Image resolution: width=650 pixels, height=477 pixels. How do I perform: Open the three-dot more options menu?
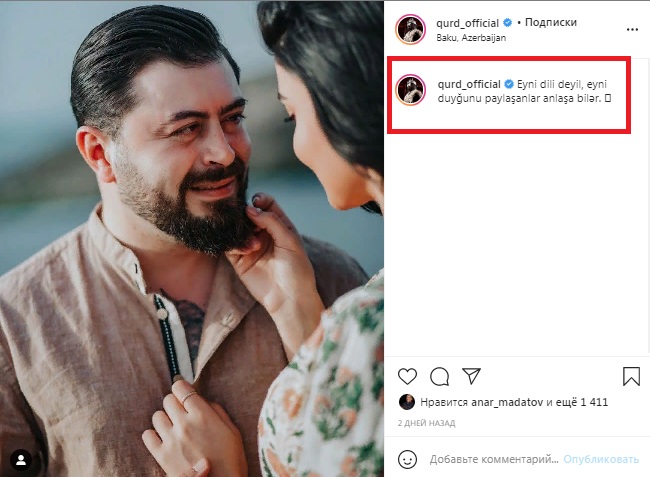tap(632, 29)
